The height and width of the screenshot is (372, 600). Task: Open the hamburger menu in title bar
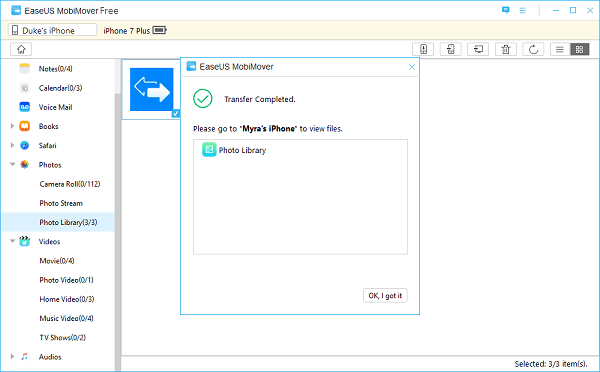[x=523, y=10]
